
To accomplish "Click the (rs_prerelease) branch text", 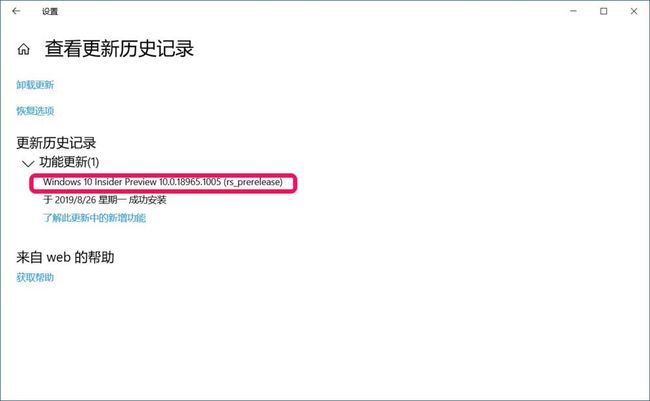I will pos(253,182).
